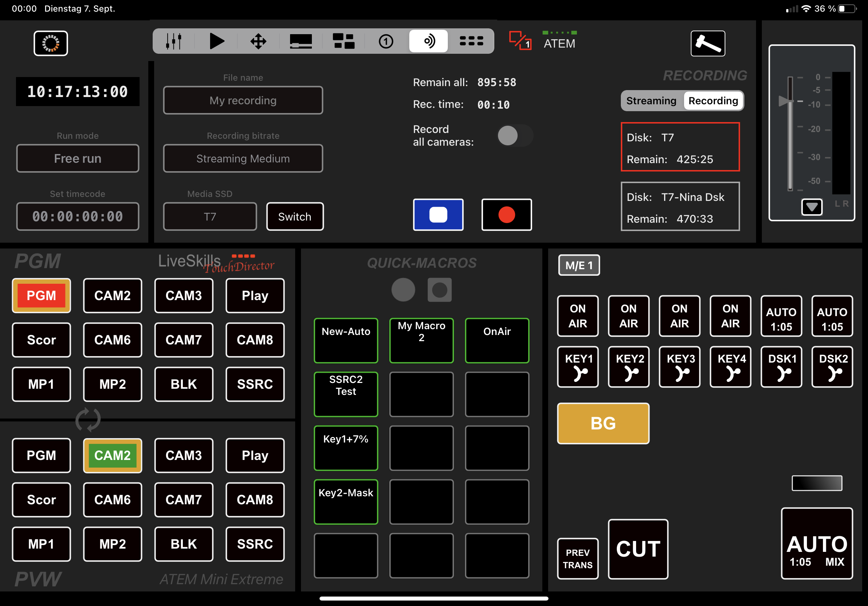
Task: Tap the spinner wheel icon top left
Action: (x=51, y=43)
